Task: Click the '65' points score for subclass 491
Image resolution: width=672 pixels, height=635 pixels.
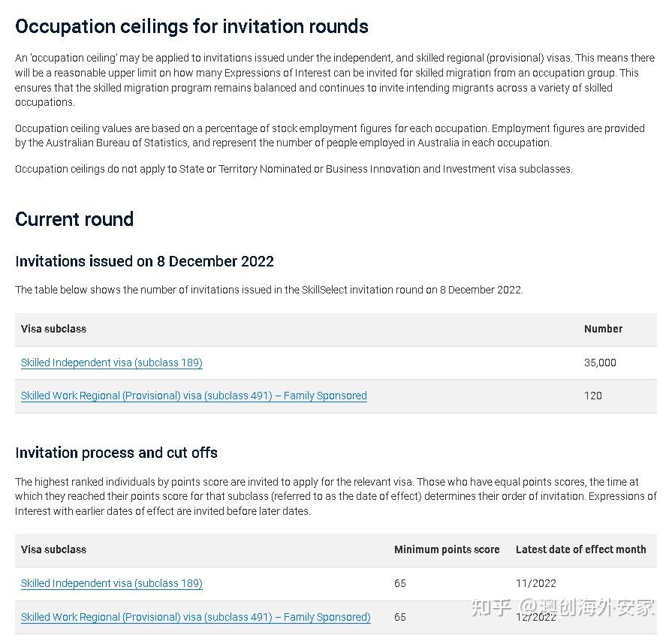Action: (x=400, y=617)
